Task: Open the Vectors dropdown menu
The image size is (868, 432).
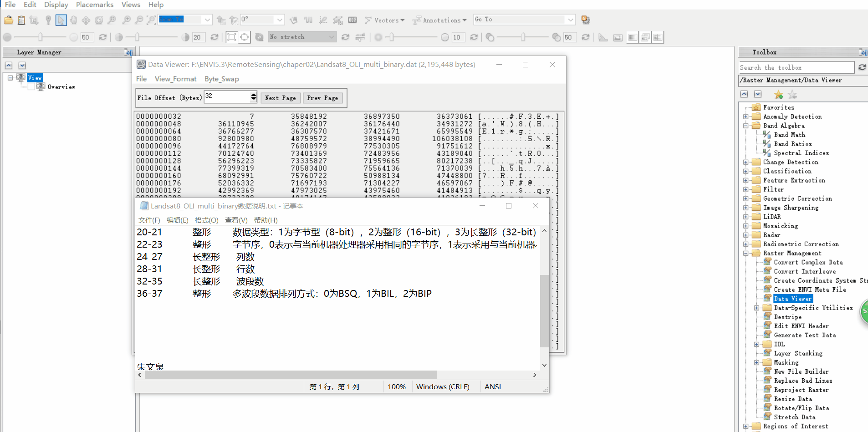Action: tap(385, 20)
